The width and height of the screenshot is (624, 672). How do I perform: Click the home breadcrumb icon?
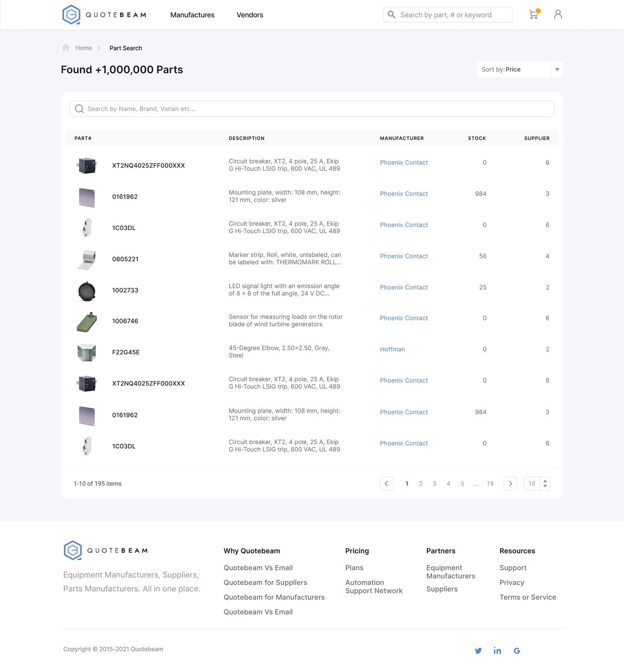(x=66, y=48)
